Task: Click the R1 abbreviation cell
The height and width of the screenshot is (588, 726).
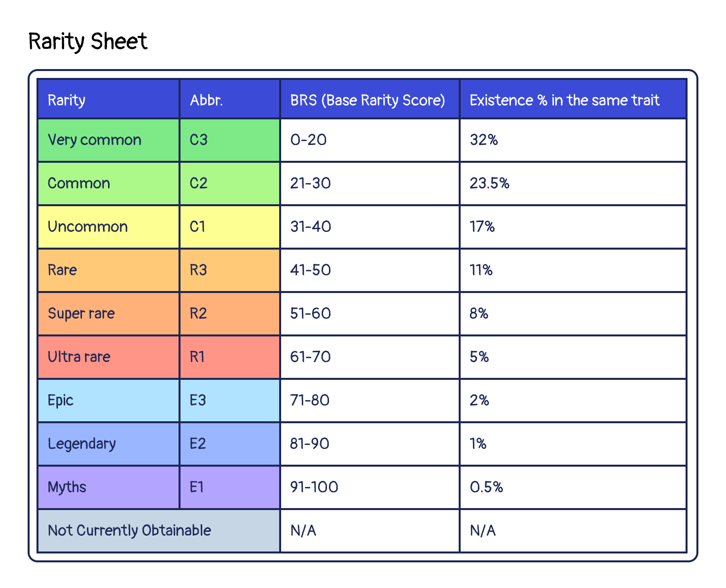Action: click(230, 357)
